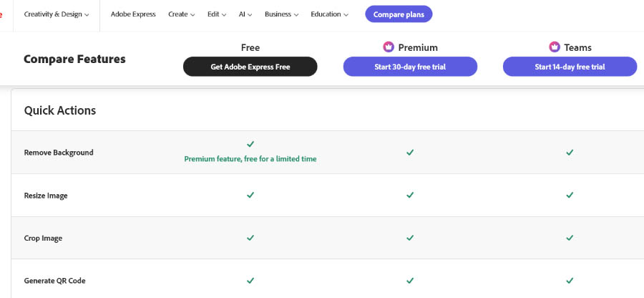644x298 pixels.
Task: Start the 30-day free trial
Action: coord(410,67)
